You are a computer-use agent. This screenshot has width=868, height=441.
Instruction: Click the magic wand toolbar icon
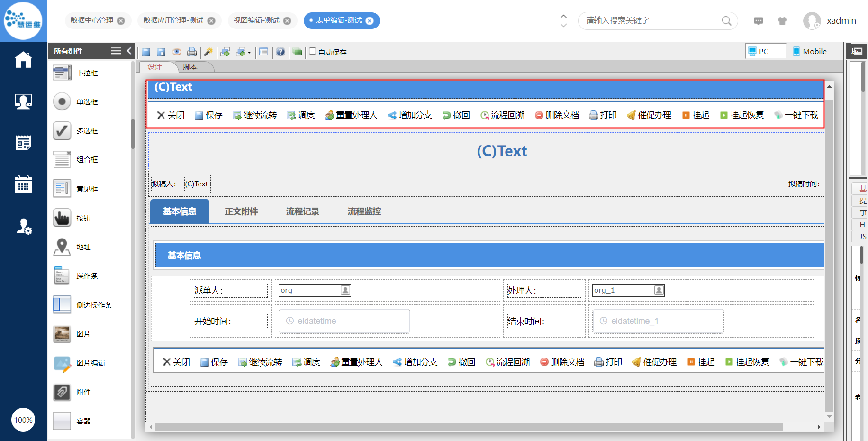click(208, 52)
